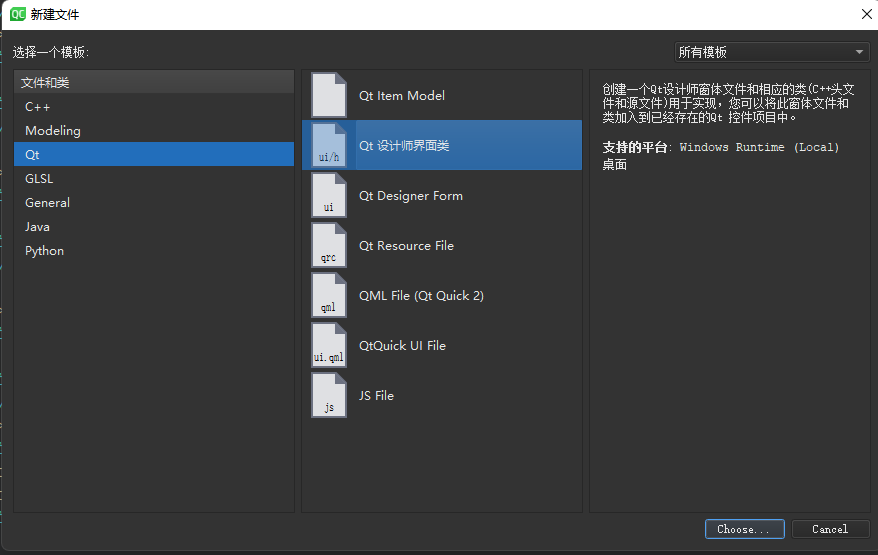Select the Qt category

[x=154, y=154]
